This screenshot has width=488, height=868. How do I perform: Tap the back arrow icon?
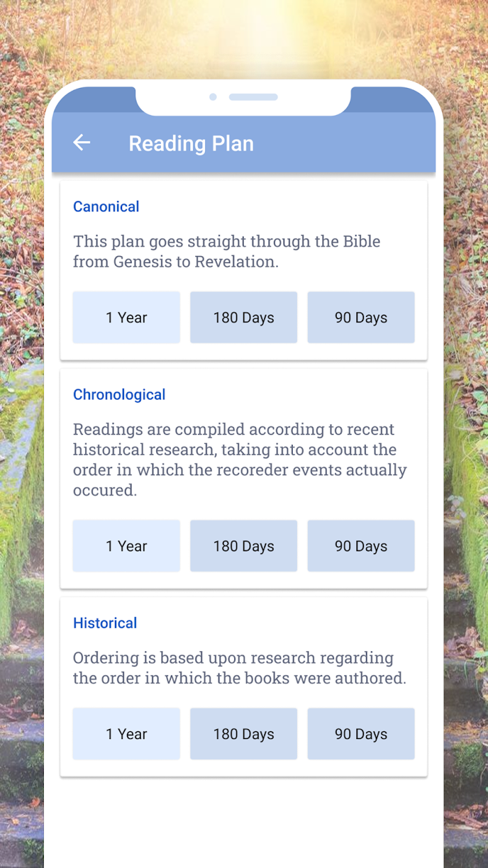(x=82, y=143)
